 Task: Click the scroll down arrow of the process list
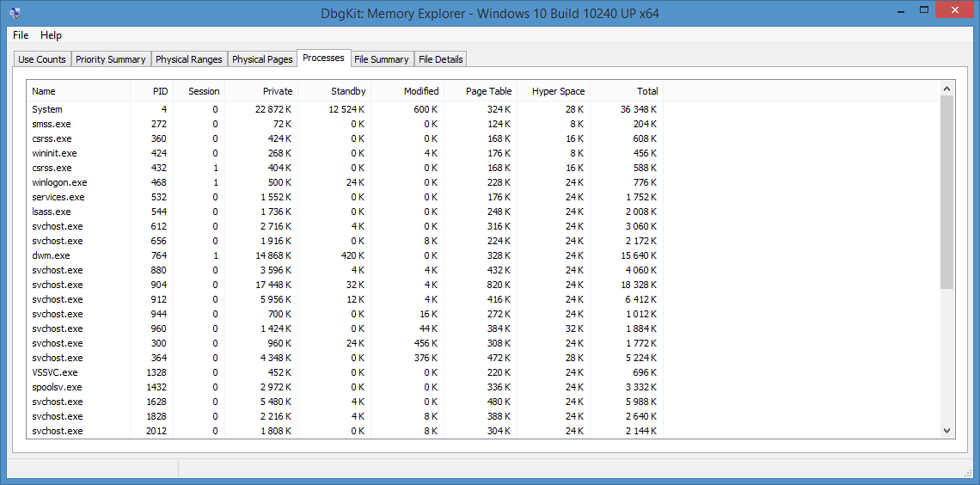pyautogui.click(x=946, y=431)
